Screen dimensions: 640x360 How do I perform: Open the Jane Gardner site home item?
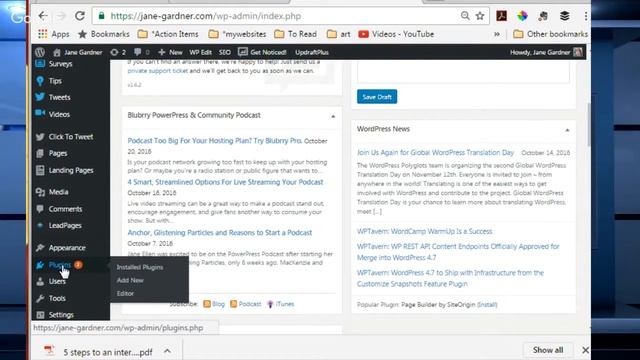[78, 52]
